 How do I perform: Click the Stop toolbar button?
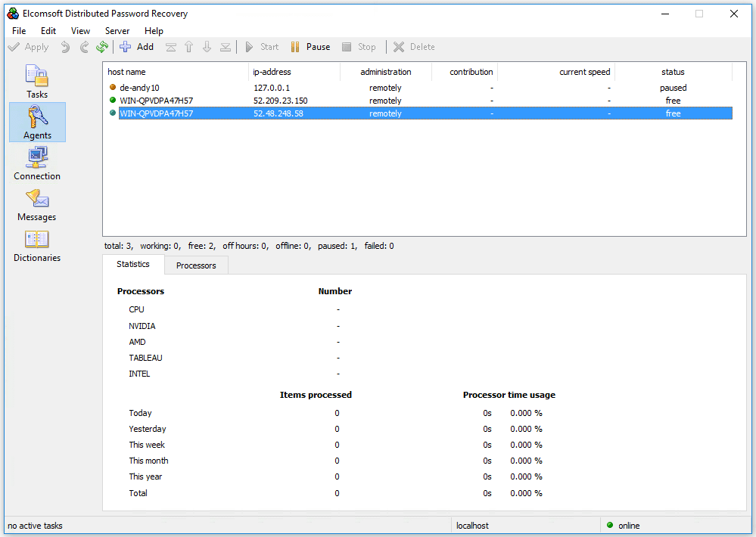(x=358, y=47)
